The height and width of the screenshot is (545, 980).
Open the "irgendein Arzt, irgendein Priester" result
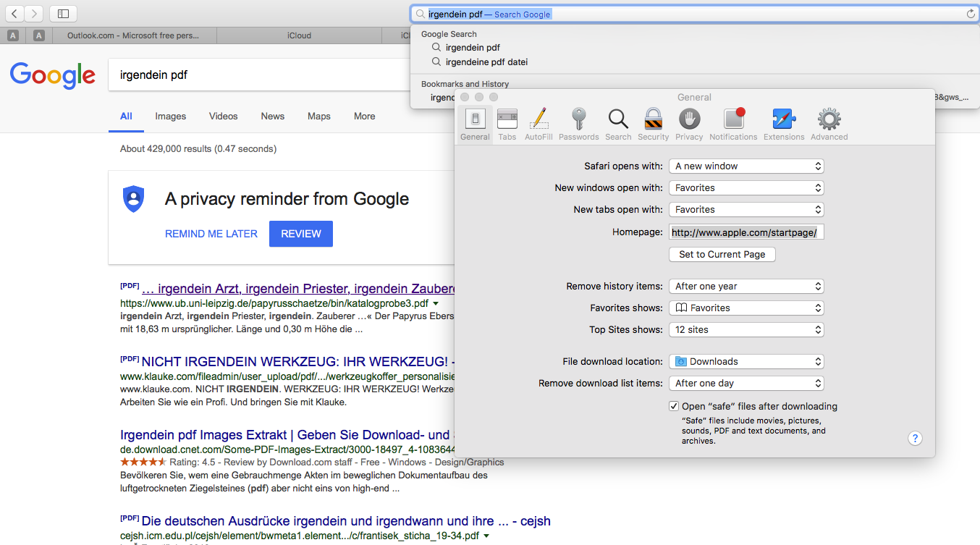(298, 288)
